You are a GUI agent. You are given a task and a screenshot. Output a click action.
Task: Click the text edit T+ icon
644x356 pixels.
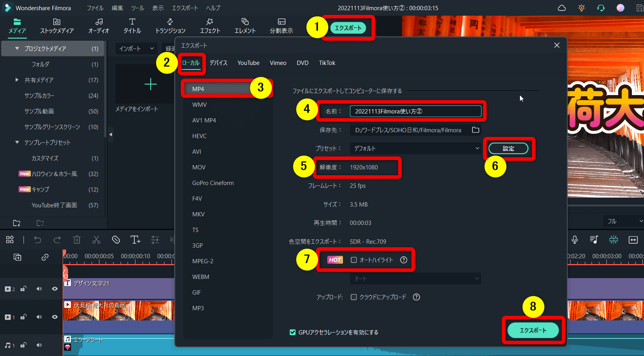[x=135, y=240]
